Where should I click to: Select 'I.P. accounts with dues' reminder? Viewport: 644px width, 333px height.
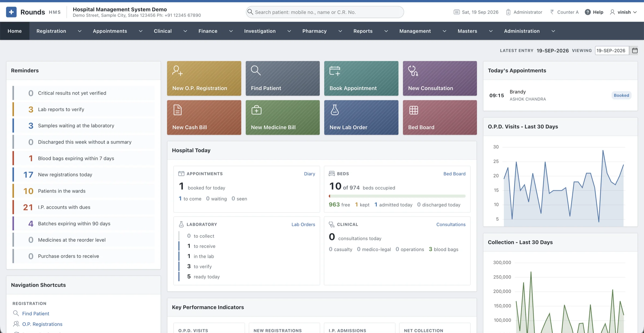point(83,207)
